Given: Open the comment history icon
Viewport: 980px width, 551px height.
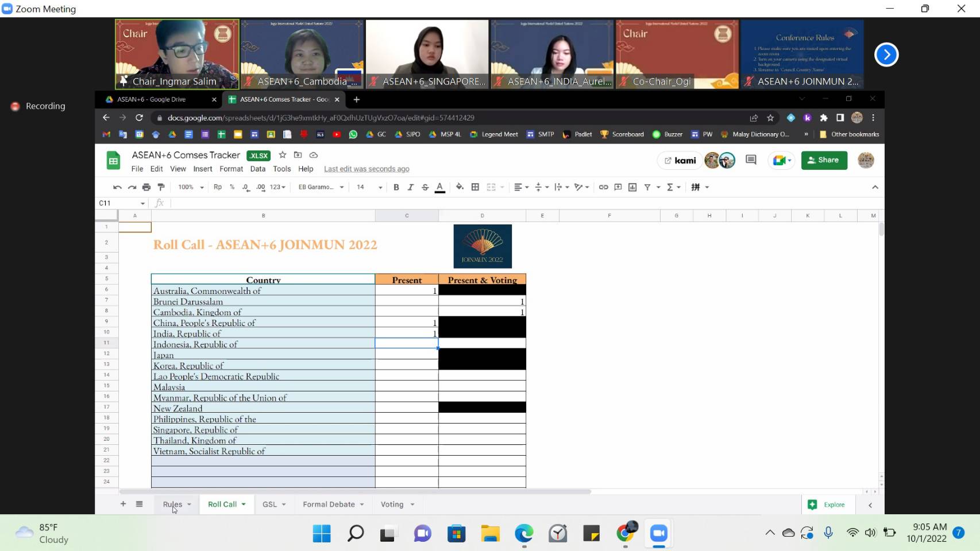Looking at the screenshot, I should click(751, 160).
